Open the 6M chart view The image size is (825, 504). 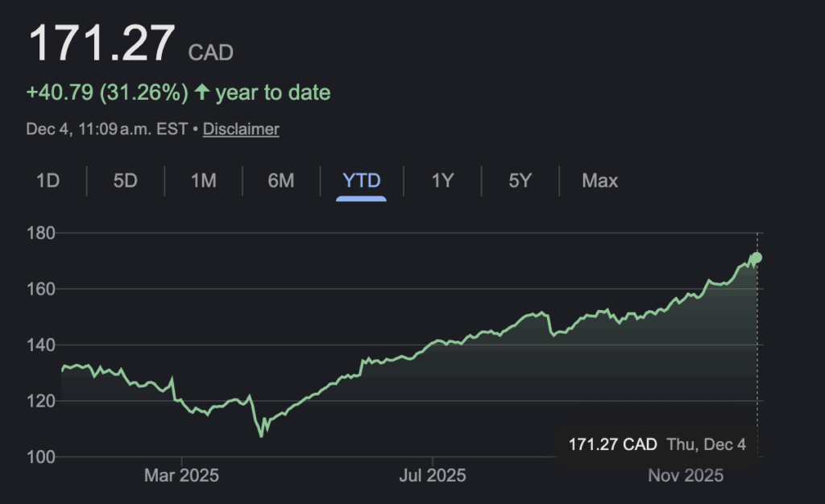click(281, 180)
